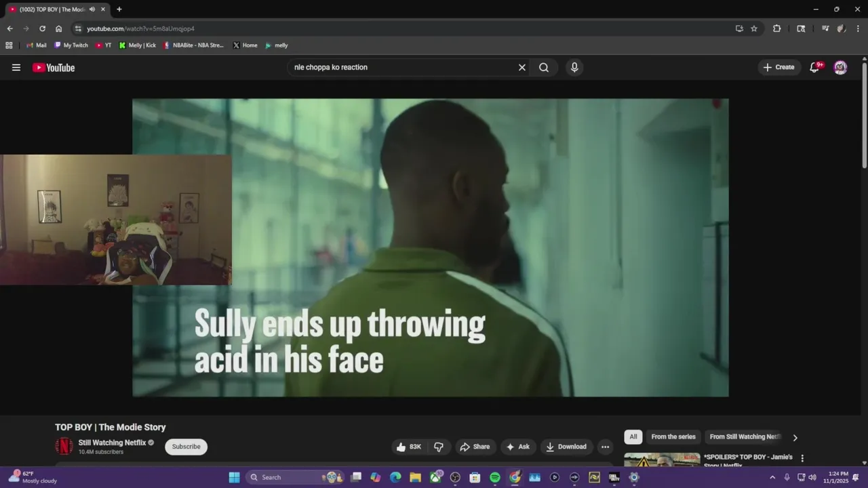
Task: Select From Still Watching Netflix chip
Action: [x=745, y=437]
